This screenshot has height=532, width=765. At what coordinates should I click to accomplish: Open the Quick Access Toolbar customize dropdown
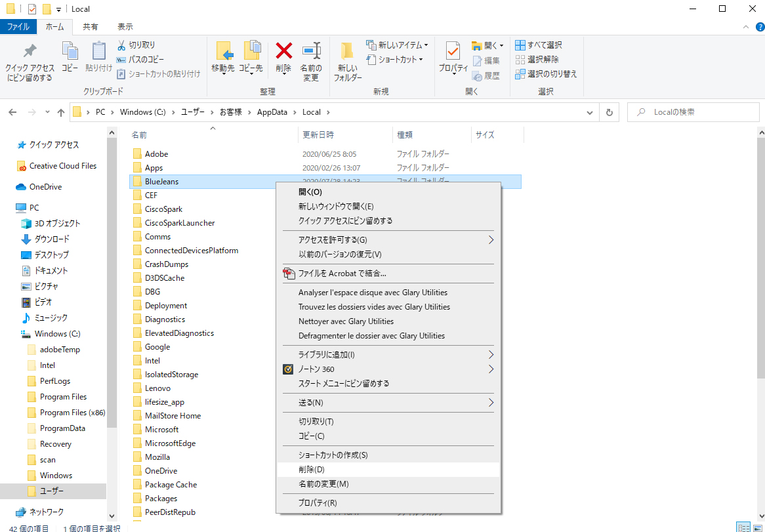point(58,9)
